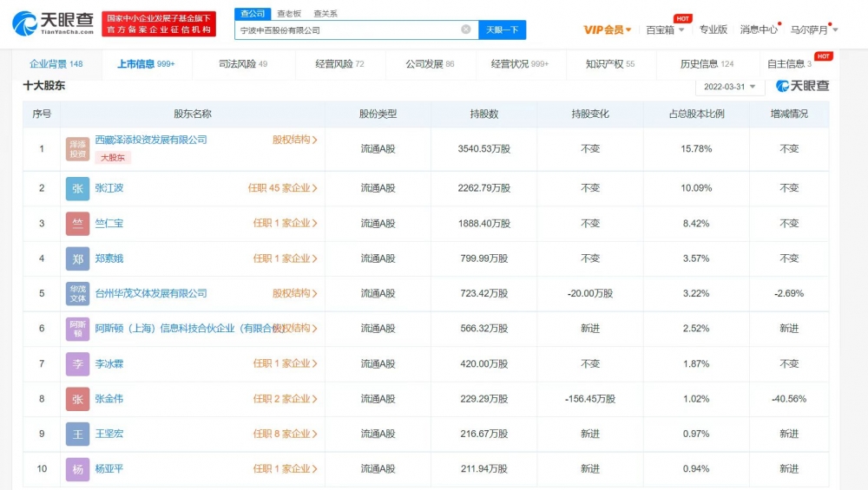Open 台州华茂文体发展有限公司 link
The image size is (868, 490).
[x=151, y=293]
